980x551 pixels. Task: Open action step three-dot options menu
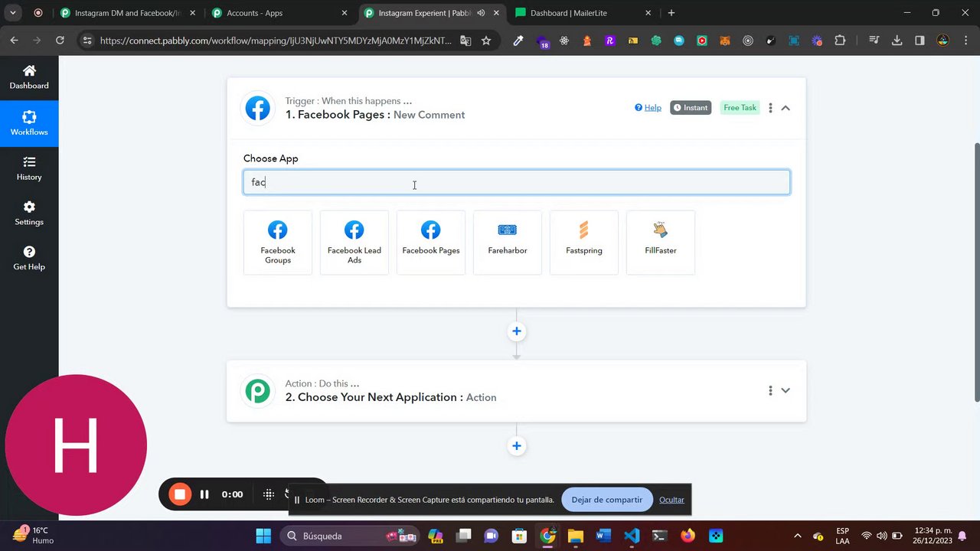pos(770,390)
